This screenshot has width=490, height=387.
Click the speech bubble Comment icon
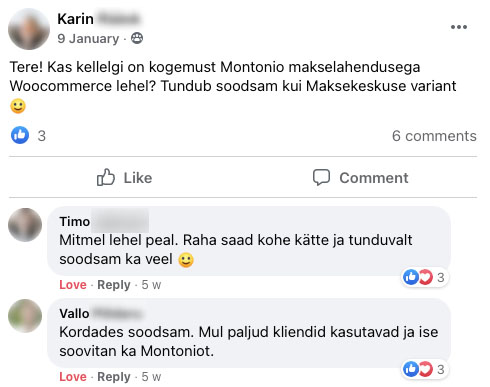321,177
